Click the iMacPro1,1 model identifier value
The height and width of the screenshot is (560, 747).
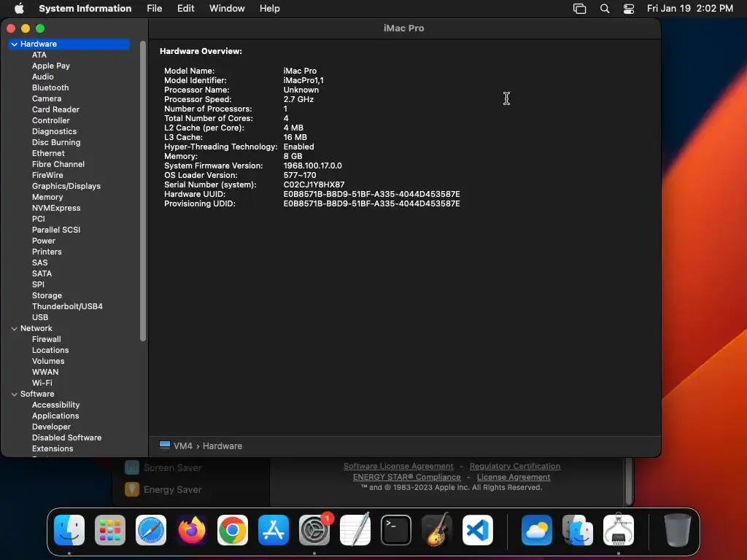(303, 80)
